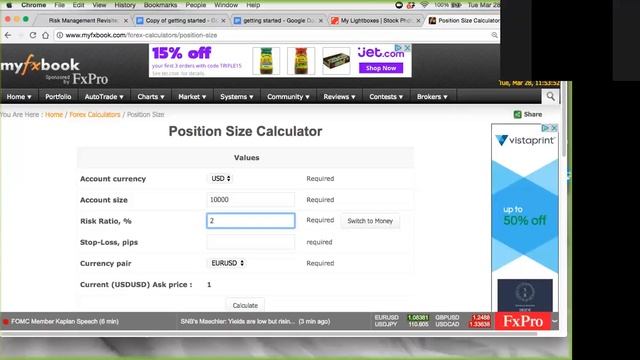
Task: Open the Apple menu
Action: click(9, 5)
